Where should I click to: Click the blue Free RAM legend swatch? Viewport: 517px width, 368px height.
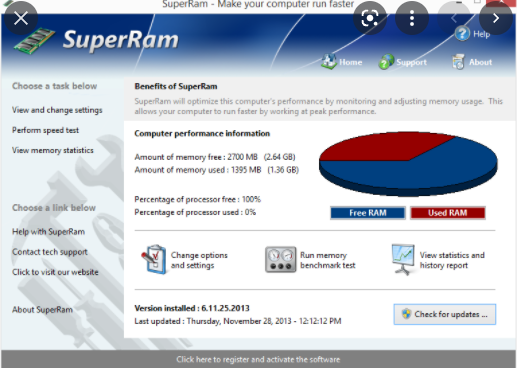(x=368, y=213)
